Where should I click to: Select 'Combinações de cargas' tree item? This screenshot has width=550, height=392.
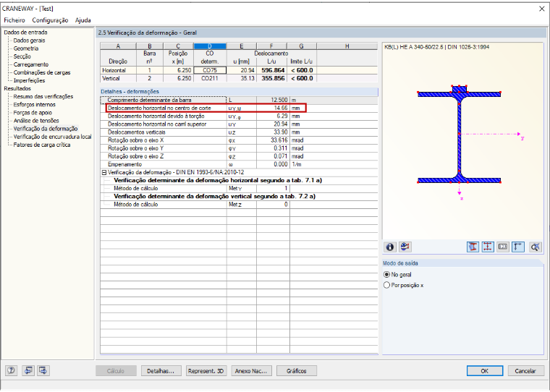42,72
